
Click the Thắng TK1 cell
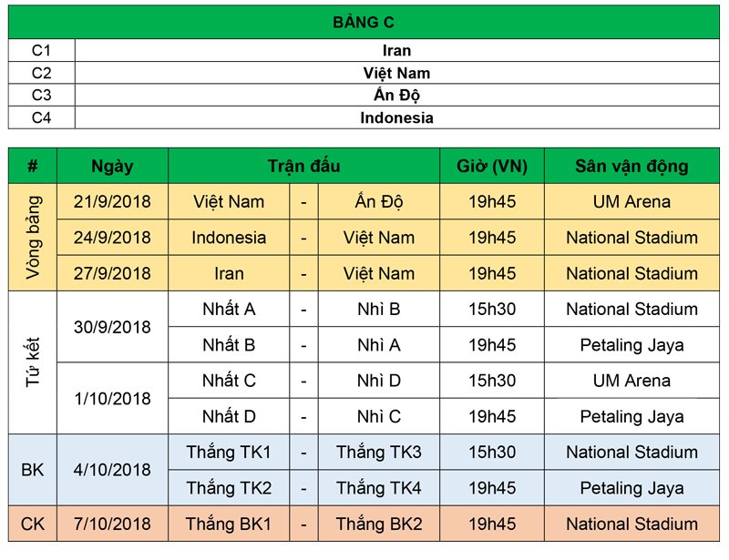[x=229, y=453]
